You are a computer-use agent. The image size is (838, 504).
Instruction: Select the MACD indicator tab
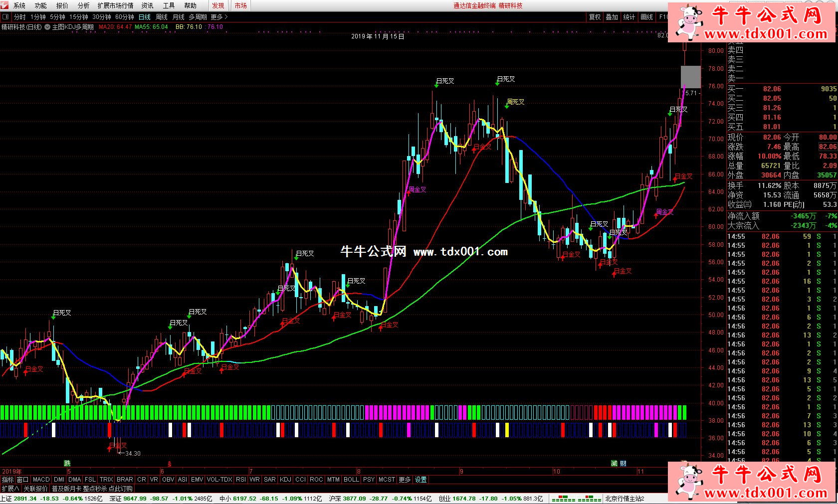(x=41, y=480)
